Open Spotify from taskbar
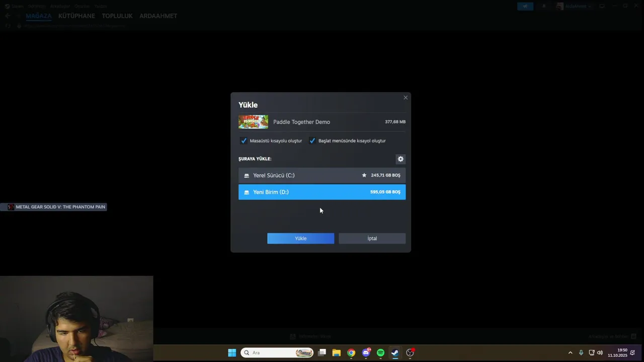644x362 pixels. [x=380, y=352]
